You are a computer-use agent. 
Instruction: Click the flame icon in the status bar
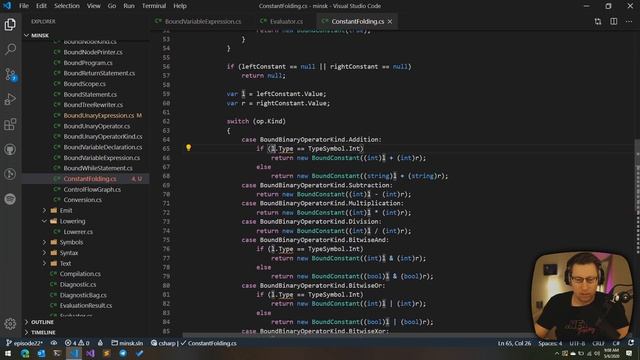(100, 343)
